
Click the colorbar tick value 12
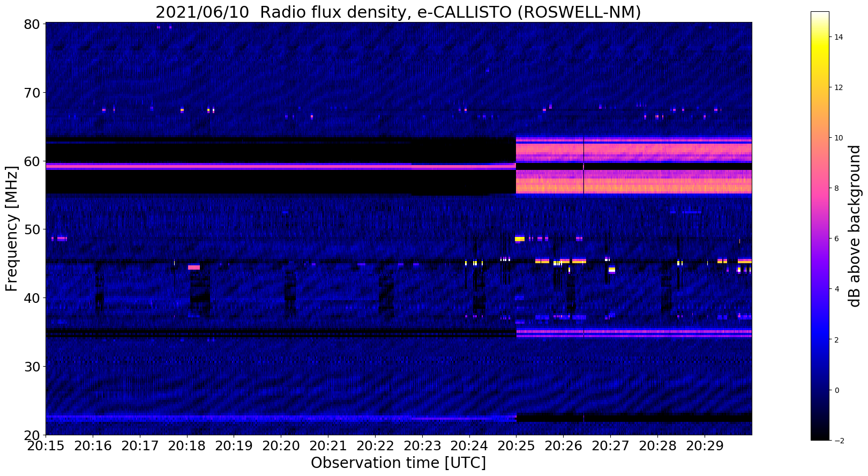(838, 87)
